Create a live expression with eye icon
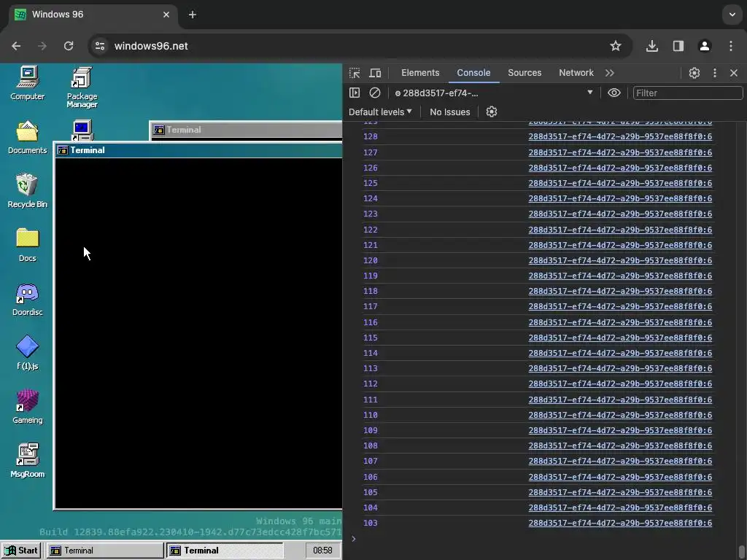 point(614,93)
